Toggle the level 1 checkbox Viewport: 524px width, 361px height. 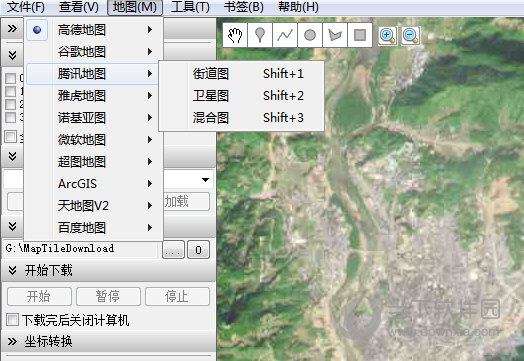point(10,91)
